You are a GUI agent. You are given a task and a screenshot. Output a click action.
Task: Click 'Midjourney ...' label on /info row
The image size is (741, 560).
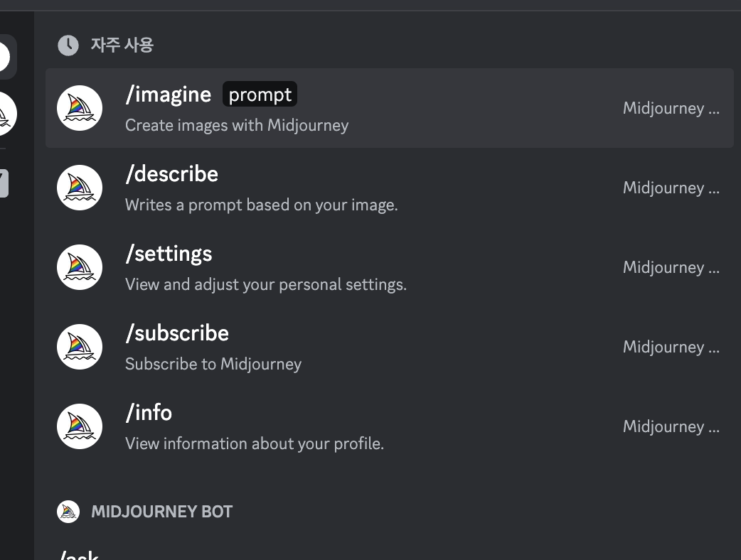point(671,426)
